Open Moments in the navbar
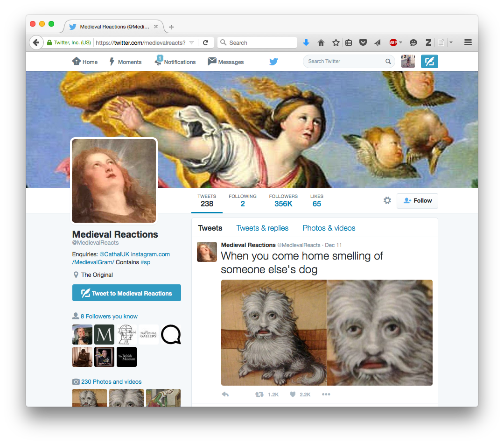Viewport: 504px width, 444px height. pyautogui.click(x=126, y=62)
